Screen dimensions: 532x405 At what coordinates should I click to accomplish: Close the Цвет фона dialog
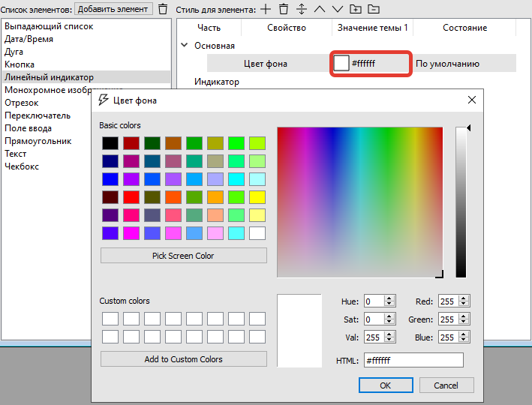(x=471, y=100)
